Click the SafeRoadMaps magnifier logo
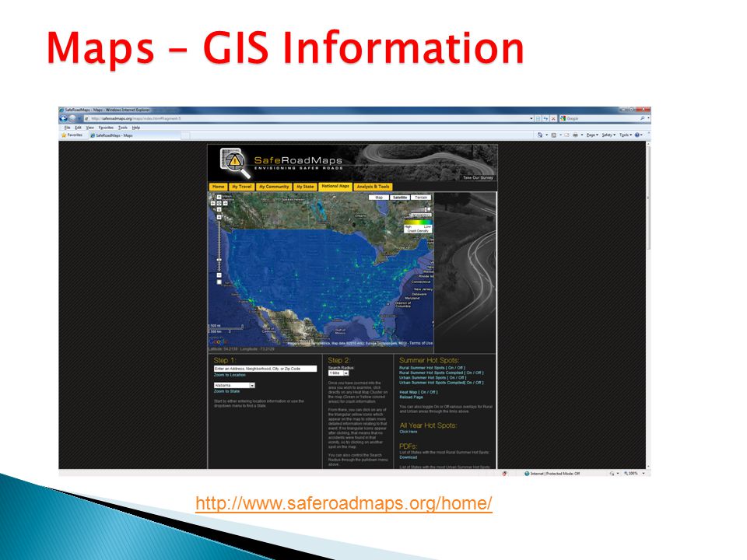 click(235, 162)
